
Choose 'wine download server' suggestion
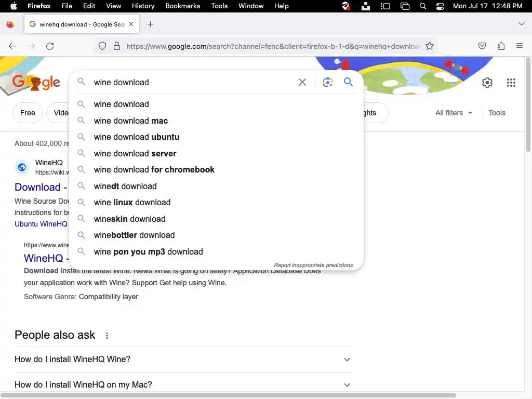point(216,153)
